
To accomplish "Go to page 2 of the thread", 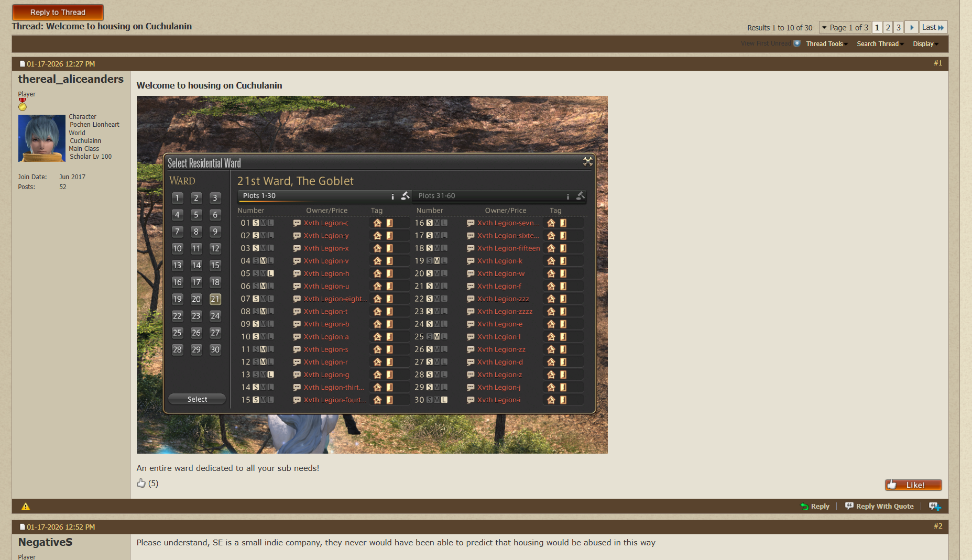I will click(888, 27).
